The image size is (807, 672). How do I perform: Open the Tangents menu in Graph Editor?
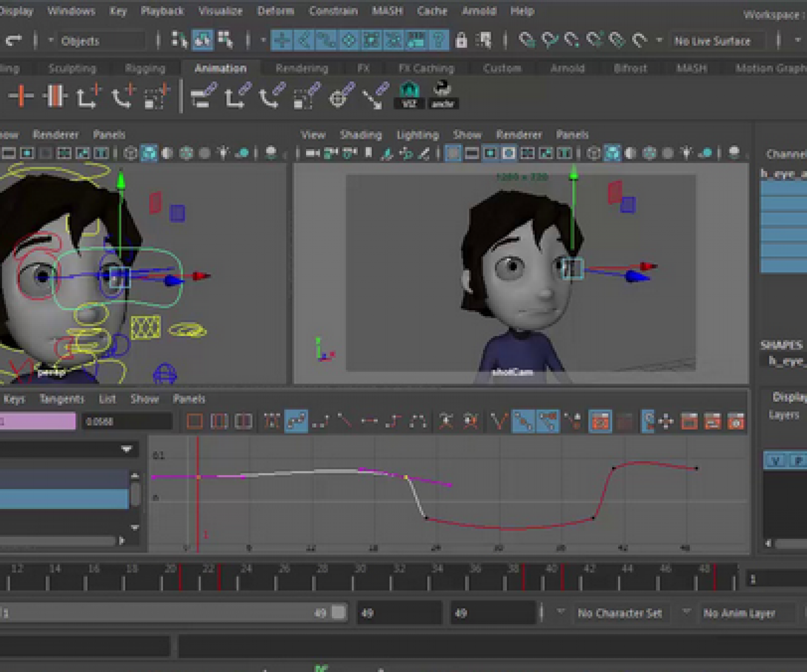pyautogui.click(x=62, y=399)
